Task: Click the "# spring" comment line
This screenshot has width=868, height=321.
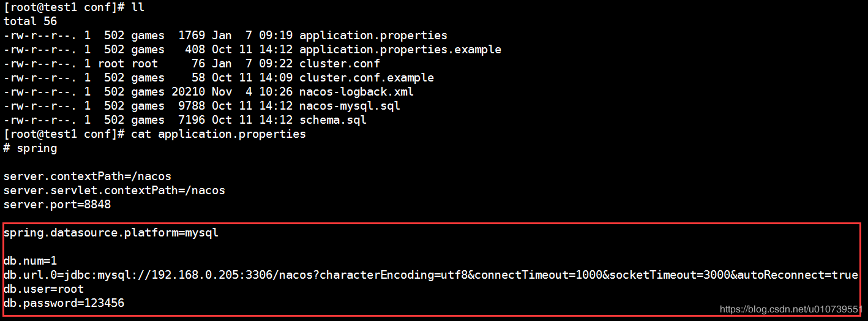Action: (30, 148)
